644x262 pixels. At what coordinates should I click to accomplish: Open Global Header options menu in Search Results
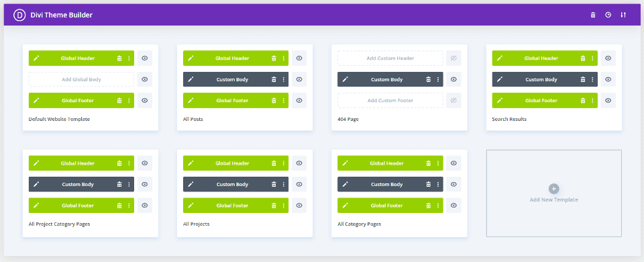tap(592, 58)
